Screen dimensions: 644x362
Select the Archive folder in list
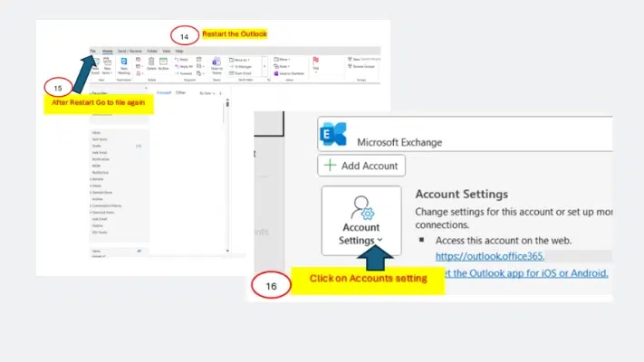coord(97,199)
